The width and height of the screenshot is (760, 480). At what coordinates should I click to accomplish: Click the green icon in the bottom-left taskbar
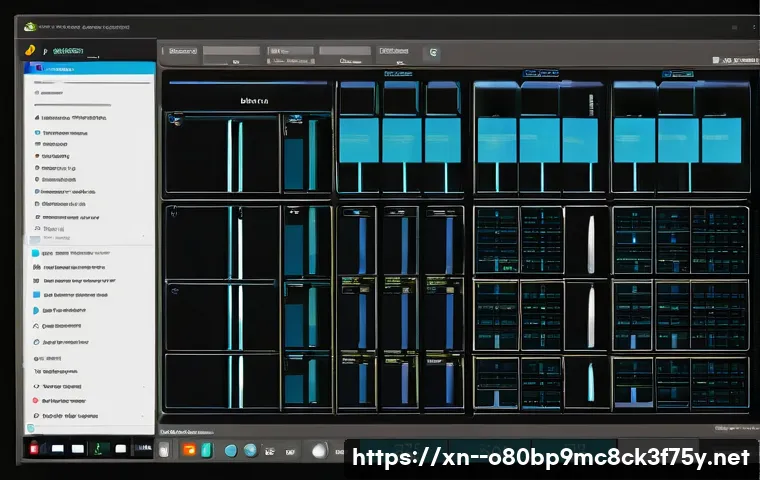(x=100, y=449)
